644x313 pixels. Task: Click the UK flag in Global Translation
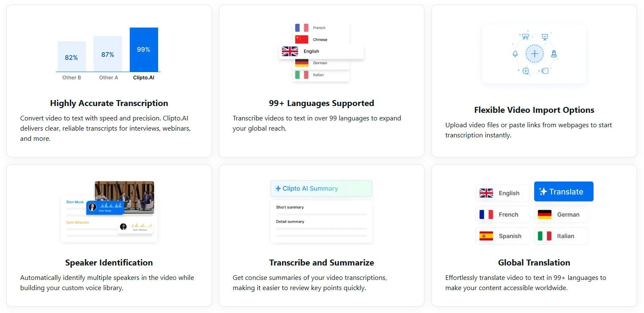tap(486, 193)
